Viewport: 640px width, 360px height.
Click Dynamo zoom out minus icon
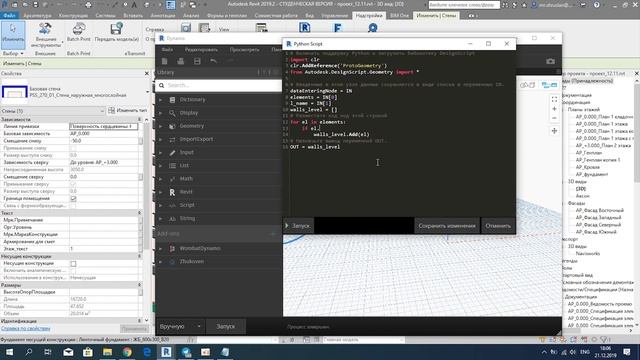(x=554, y=118)
